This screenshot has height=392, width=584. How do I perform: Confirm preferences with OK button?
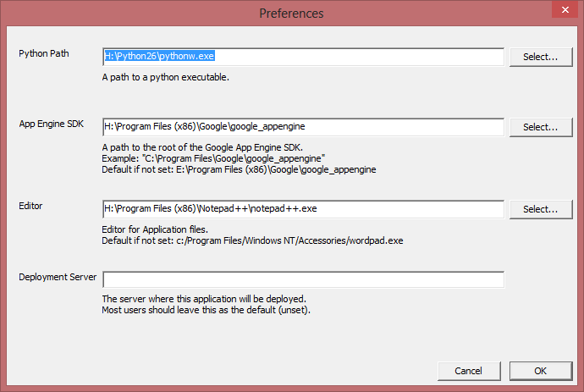(540, 371)
